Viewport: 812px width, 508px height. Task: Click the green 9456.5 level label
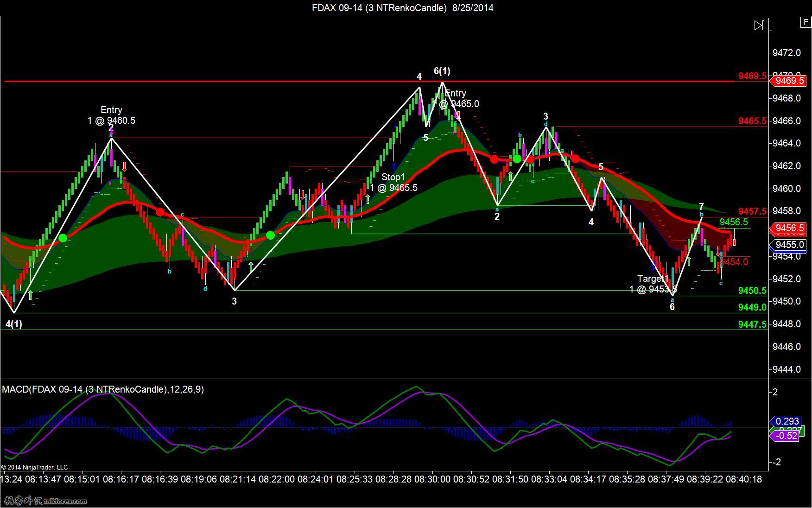click(734, 222)
